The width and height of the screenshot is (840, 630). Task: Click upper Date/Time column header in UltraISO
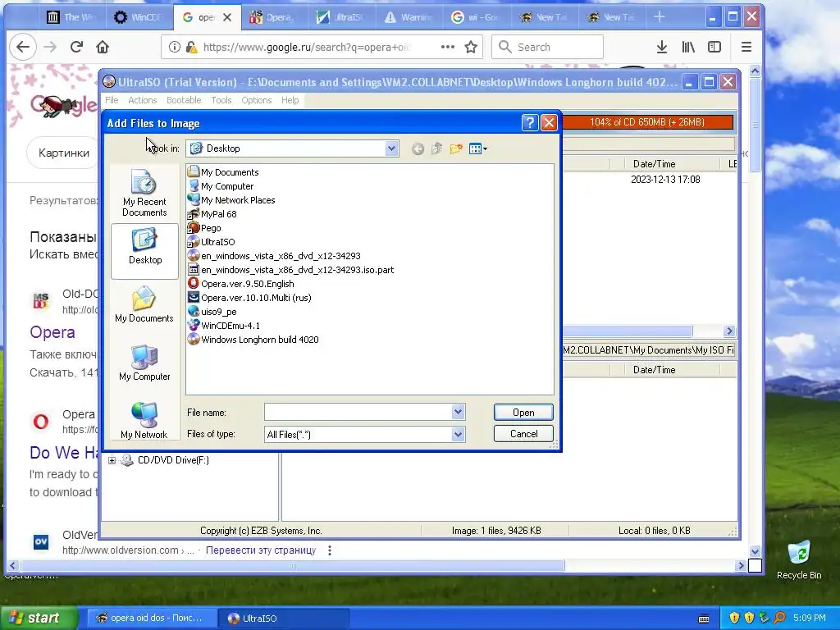[x=672, y=164]
